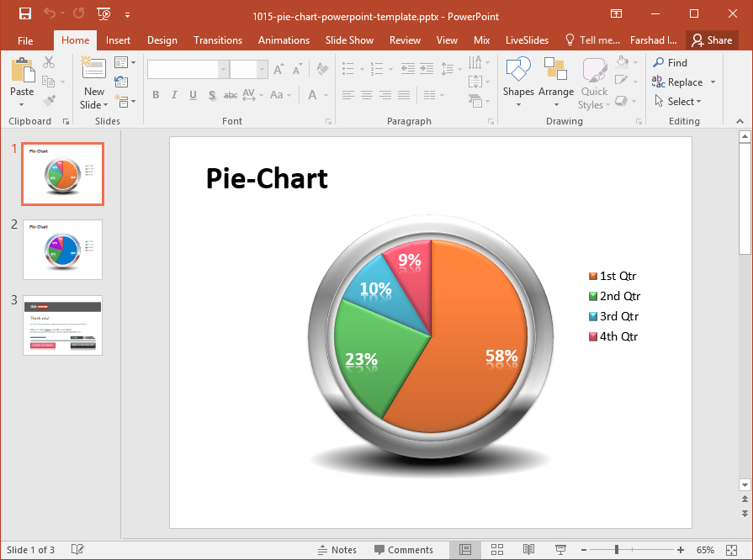
Task: Select slide 2 thumbnail in the panel
Action: click(x=63, y=250)
